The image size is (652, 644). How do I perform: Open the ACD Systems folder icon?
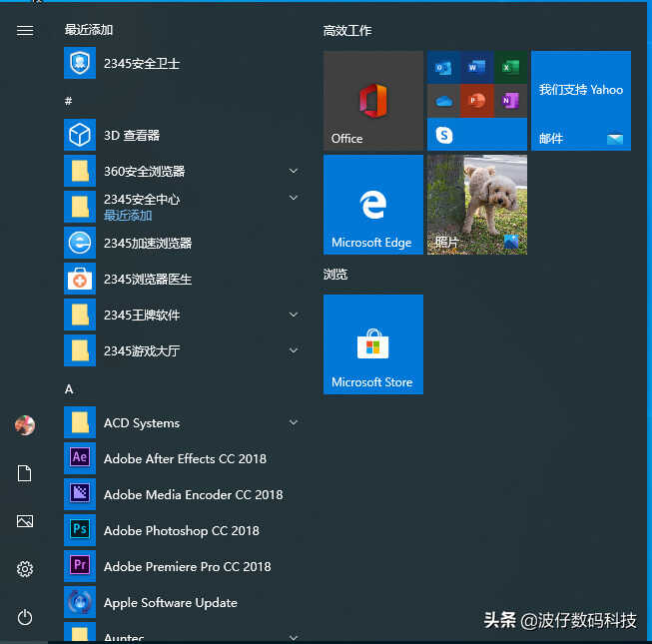pos(80,422)
